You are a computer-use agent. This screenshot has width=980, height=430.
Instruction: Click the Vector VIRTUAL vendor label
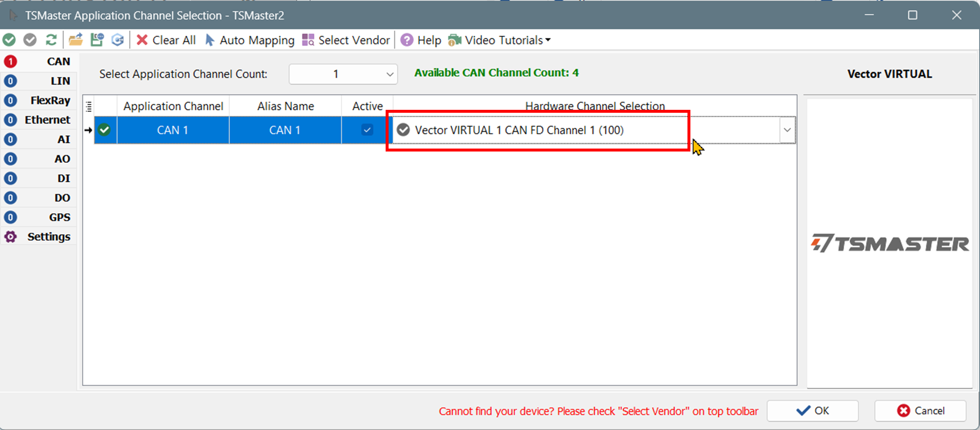(x=889, y=74)
